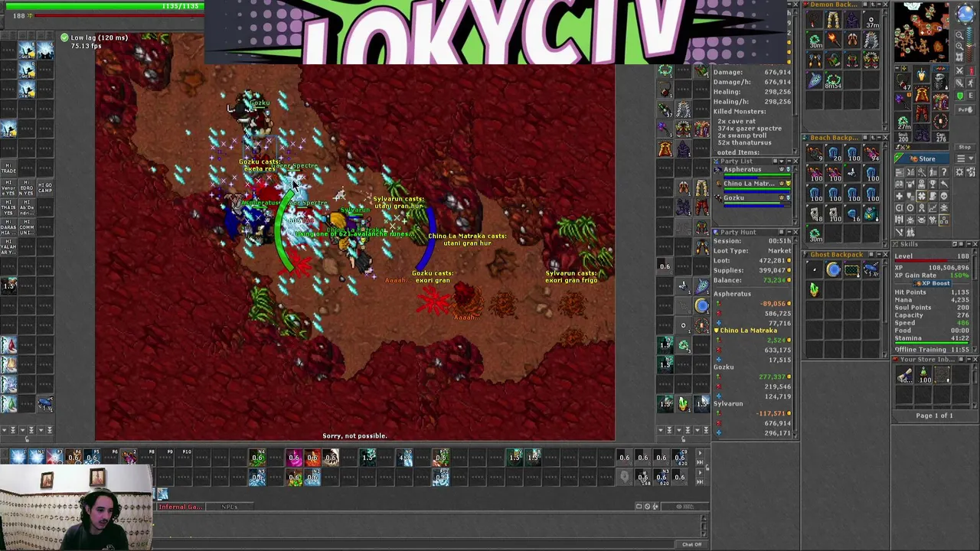Select the blue orb in Ghost Backpack
Viewport: 980px width, 551px height.
click(x=833, y=269)
